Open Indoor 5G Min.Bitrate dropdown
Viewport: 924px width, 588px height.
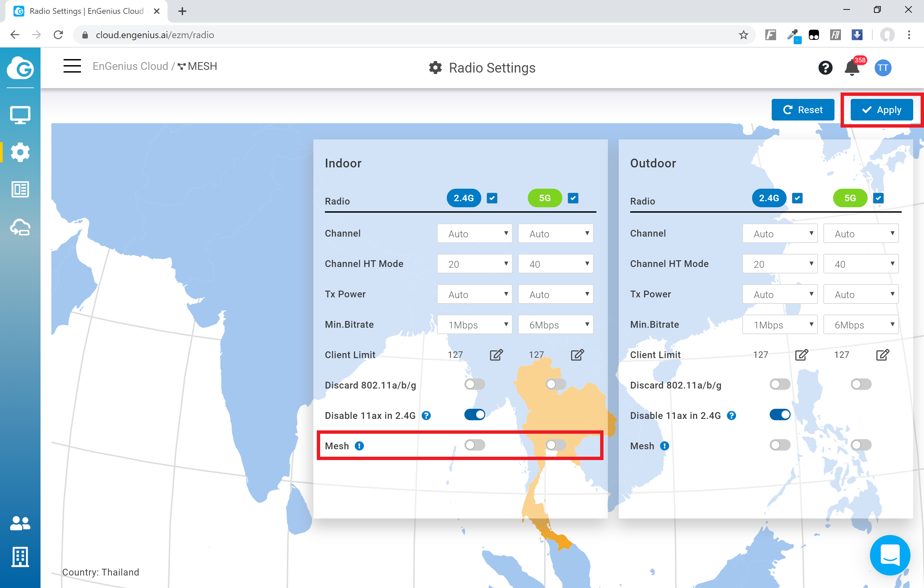pos(556,324)
